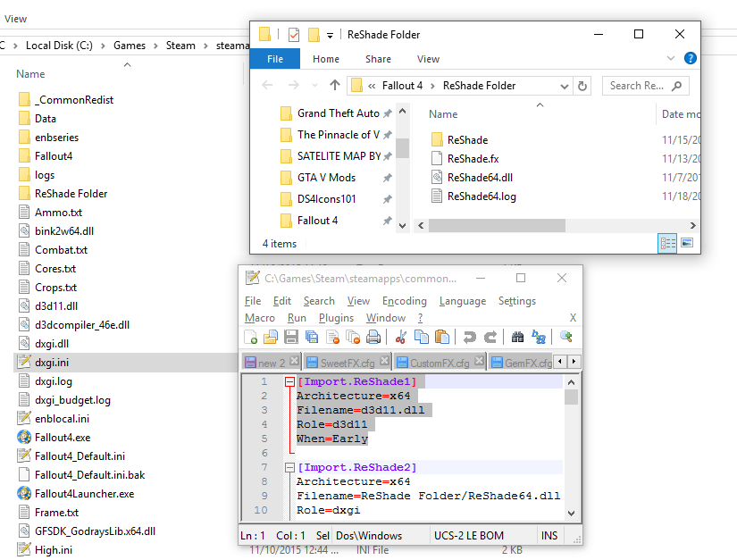Click the Replace icon in Notepad++ toolbar
The width and height of the screenshot is (737, 560).
538,337
